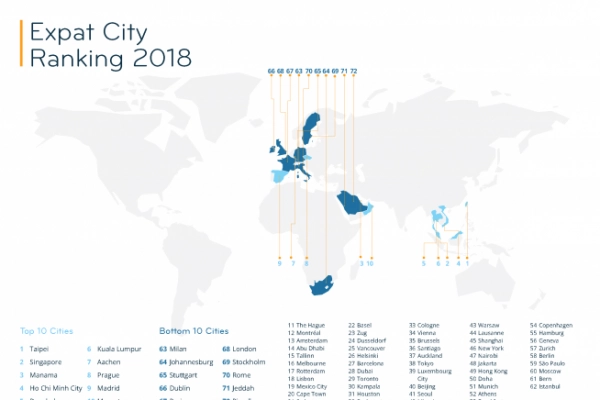Choose Kuala Lumpur in the list
The image size is (600, 400).
click(x=119, y=349)
